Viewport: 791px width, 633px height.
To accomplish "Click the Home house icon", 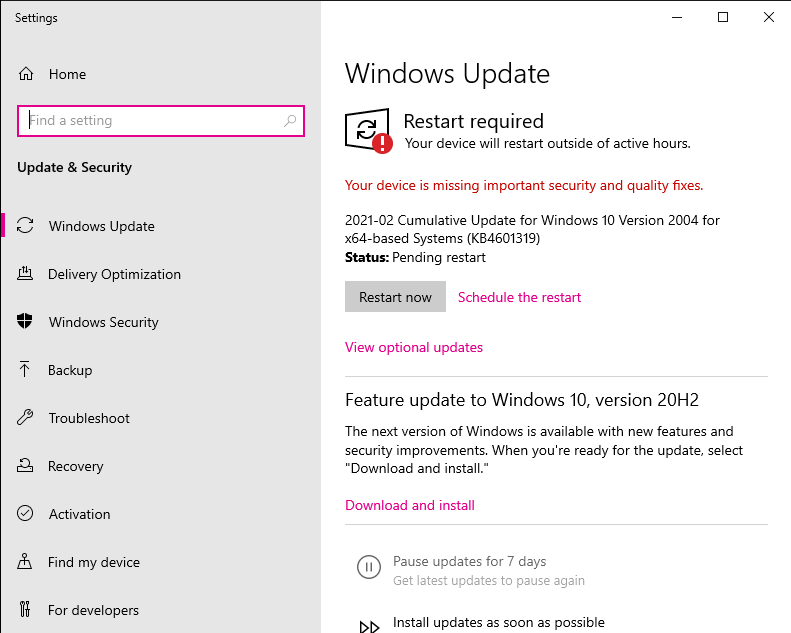I will click(x=26, y=74).
